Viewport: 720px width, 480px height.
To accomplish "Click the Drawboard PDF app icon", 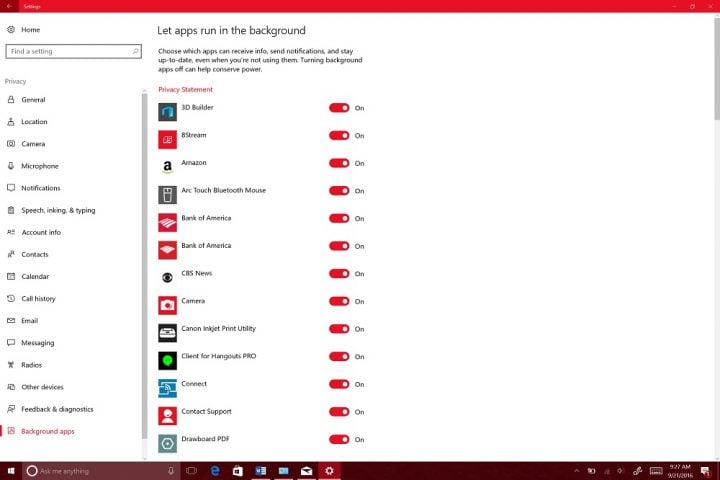I will (x=167, y=443).
